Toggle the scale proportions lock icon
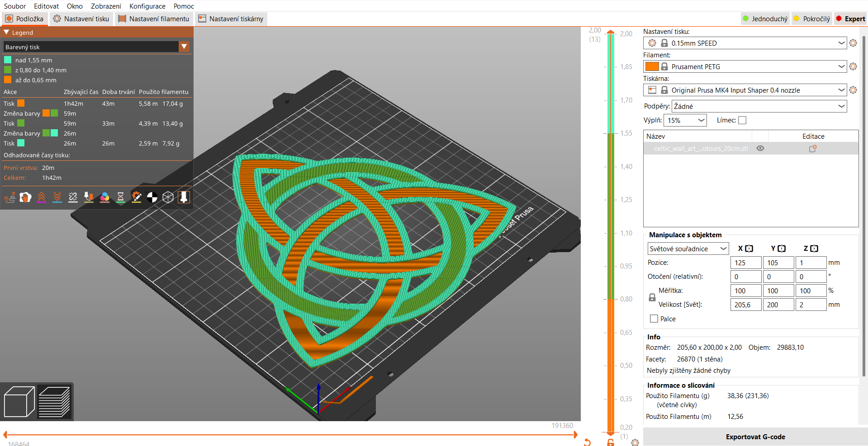The image size is (868, 446). coord(652,297)
